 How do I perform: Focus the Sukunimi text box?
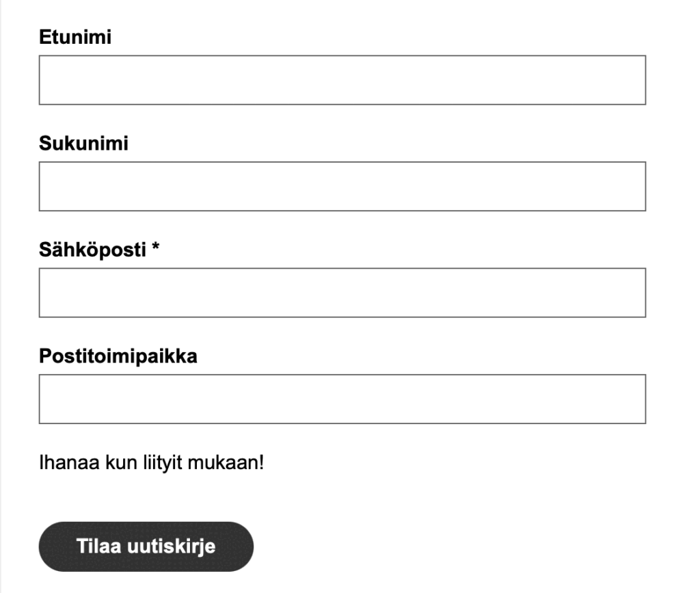click(342, 186)
